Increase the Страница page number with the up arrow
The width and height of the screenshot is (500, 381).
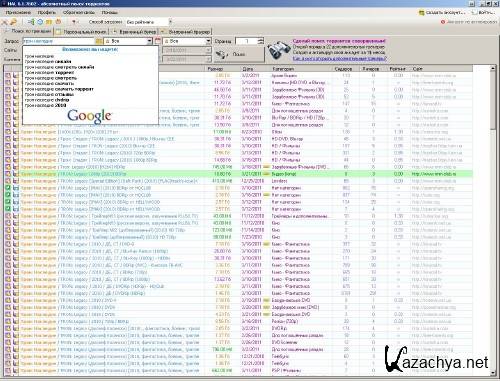coord(261,39)
